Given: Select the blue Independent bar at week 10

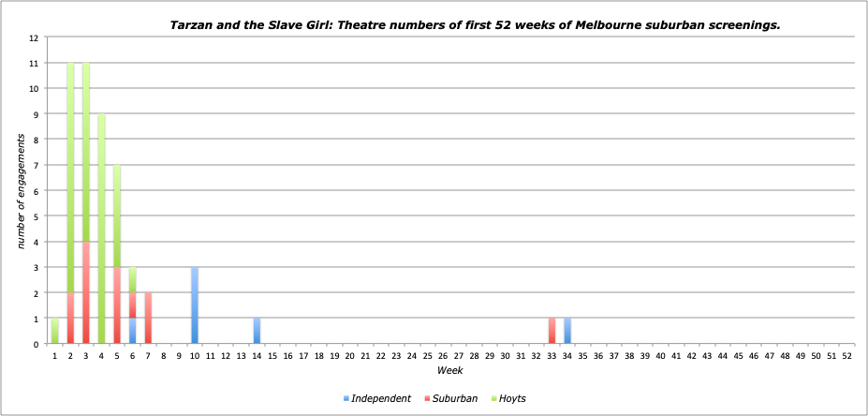Looking at the screenshot, I should pyautogui.click(x=195, y=305).
